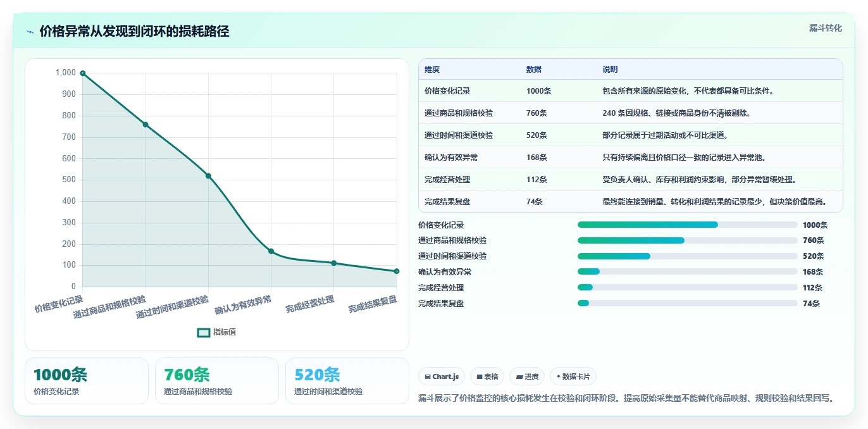The width and height of the screenshot is (868, 429).
Task: Click the 112条 table cell
Action: 536,180
